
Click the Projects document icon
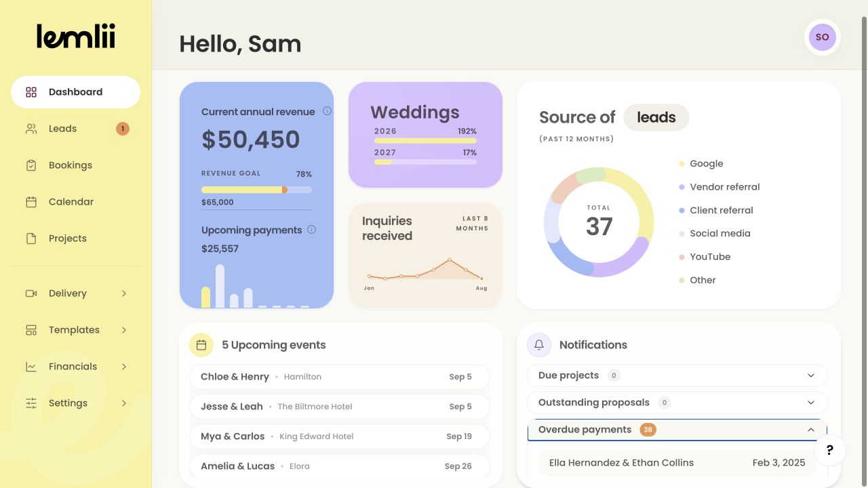pyautogui.click(x=31, y=239)
